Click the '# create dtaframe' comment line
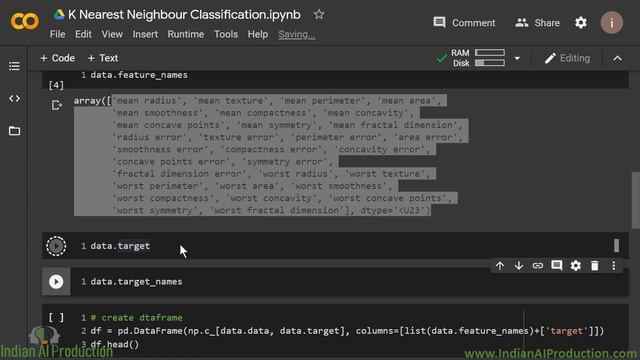Viewport: 640px width, 360px height. pyautogui.click(x=136, y=318)
